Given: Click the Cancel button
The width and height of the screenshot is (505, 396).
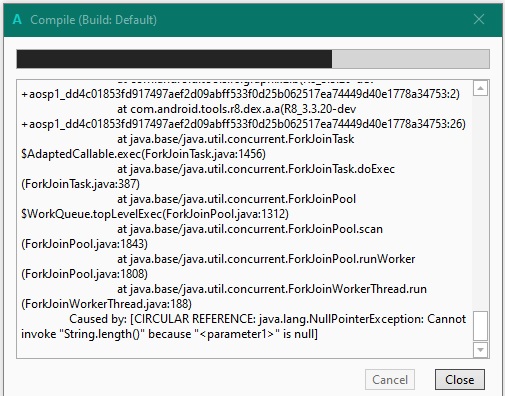Looking at the screenshot, I should (390, 379).
